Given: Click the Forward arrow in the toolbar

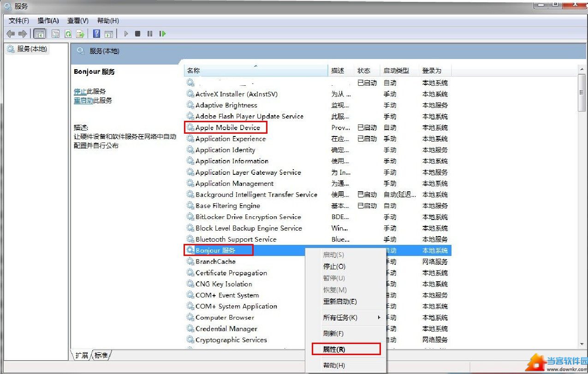Looking at the screenshot, I should [22, 34].
